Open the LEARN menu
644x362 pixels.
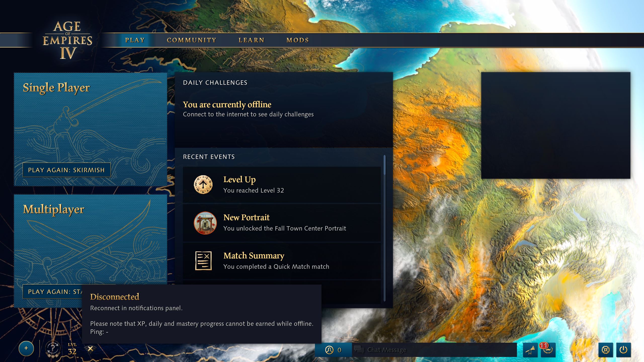252,40
